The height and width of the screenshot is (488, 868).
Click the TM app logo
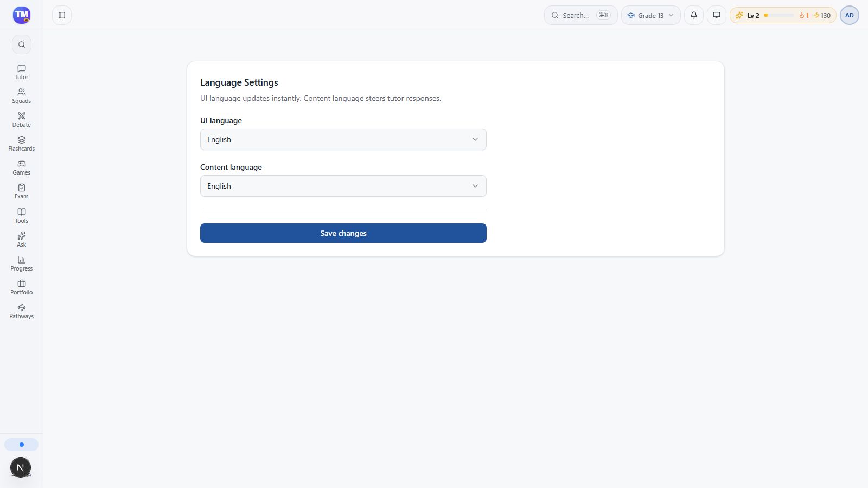click(x=22, y=15)
